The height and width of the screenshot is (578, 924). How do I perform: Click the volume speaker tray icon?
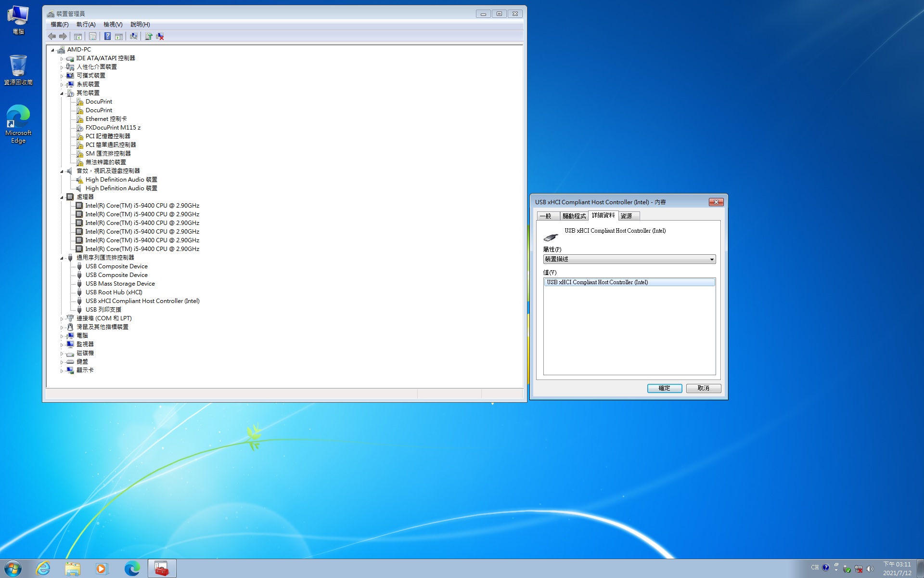(870, 569)
